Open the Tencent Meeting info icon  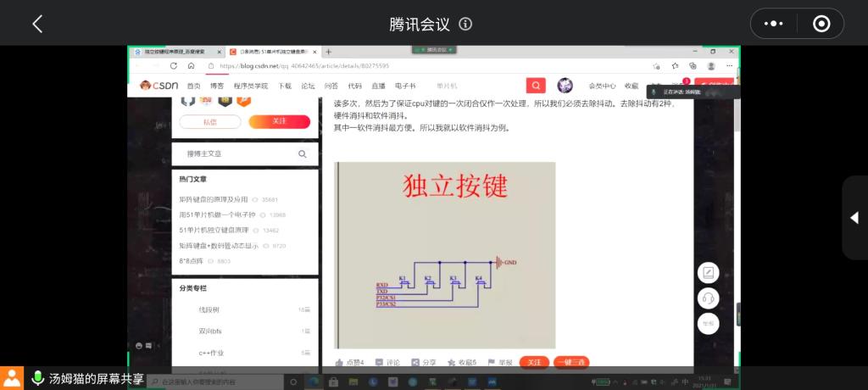click(465, 24)
